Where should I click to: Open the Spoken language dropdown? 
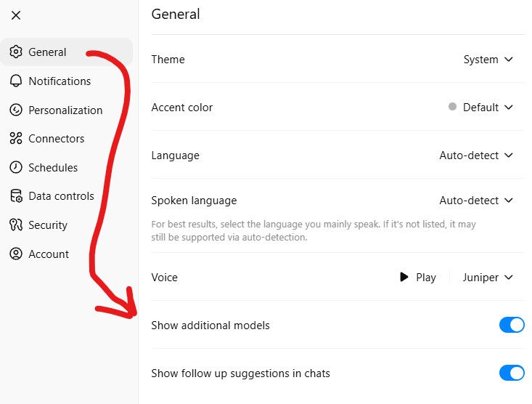pos(475,201)
